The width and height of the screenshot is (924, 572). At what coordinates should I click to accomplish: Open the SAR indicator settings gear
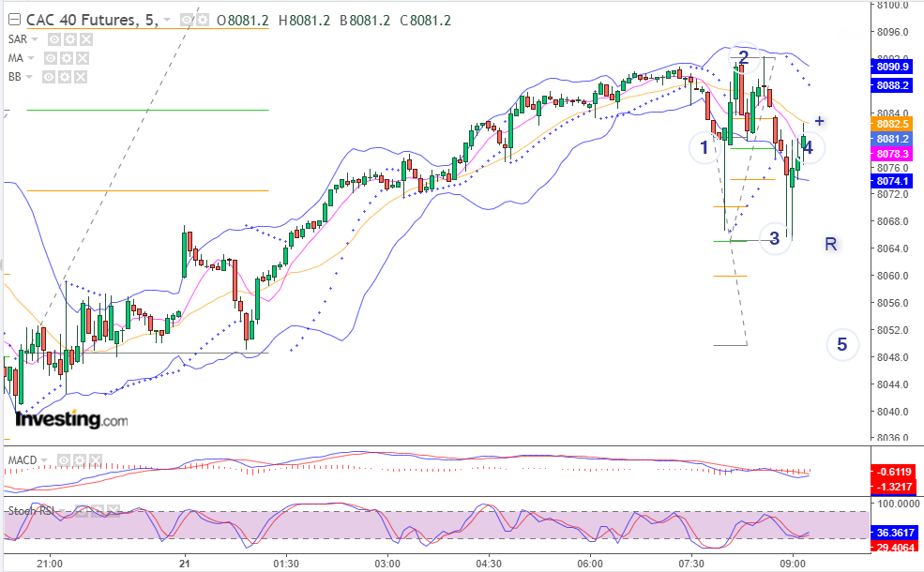(x=70, y=39)
